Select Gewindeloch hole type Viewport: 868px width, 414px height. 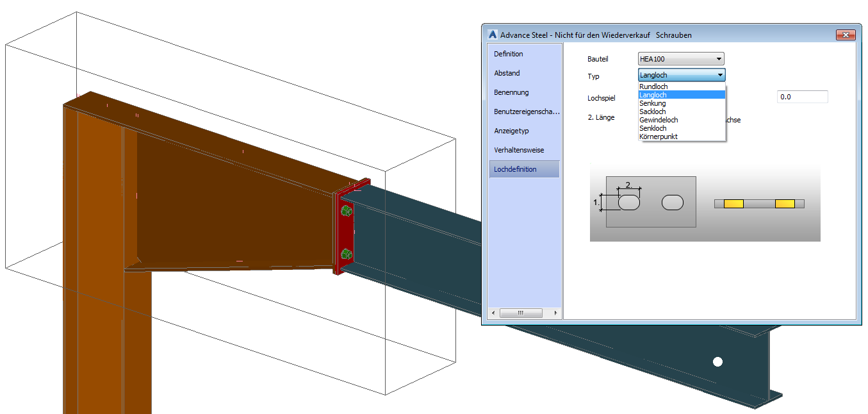pyautogui.click(x=682, y=120)
